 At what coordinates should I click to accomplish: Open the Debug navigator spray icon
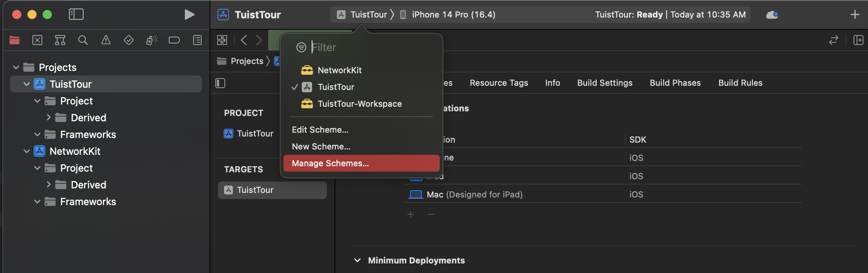[152, 40]
